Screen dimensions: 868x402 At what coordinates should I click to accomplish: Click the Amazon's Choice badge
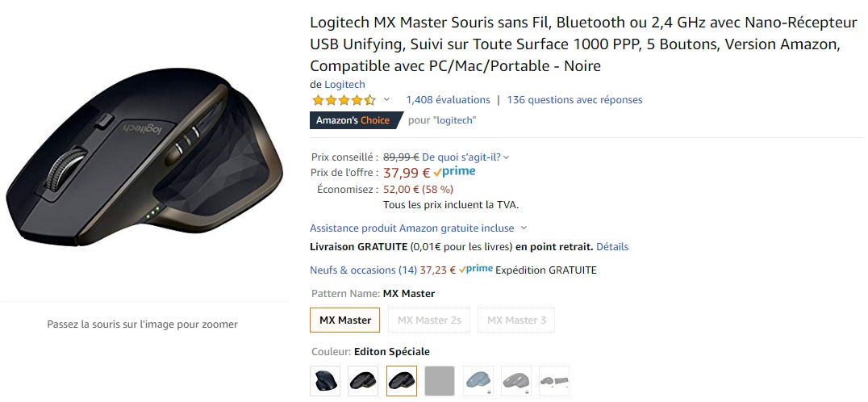click(353, 120)
